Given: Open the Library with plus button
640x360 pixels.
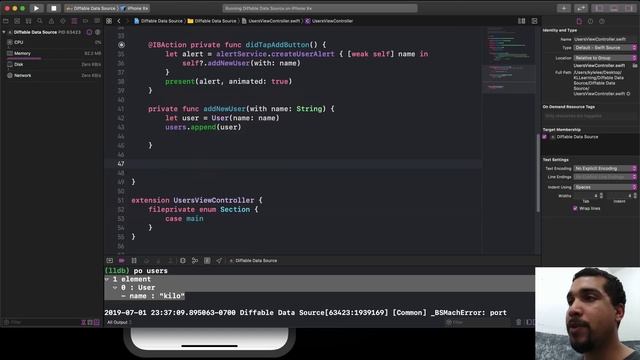Looking at the screenshot, I should 564,8.
